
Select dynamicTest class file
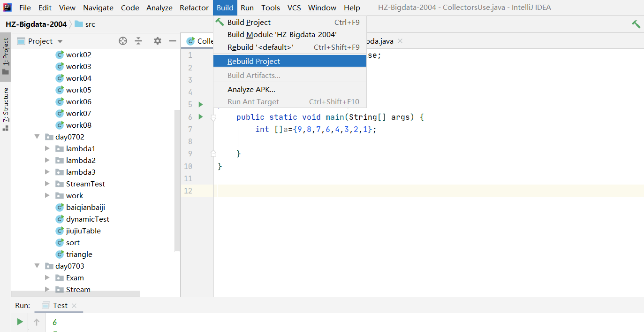click(83, 219)
